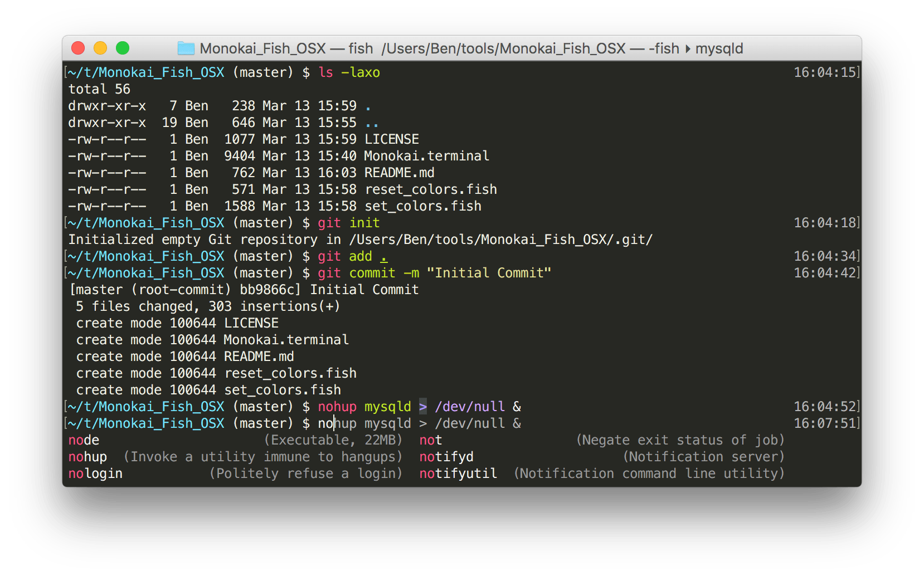Click the LICENSE file name in the listing
The image size is (924, 576).
[391, 139]
